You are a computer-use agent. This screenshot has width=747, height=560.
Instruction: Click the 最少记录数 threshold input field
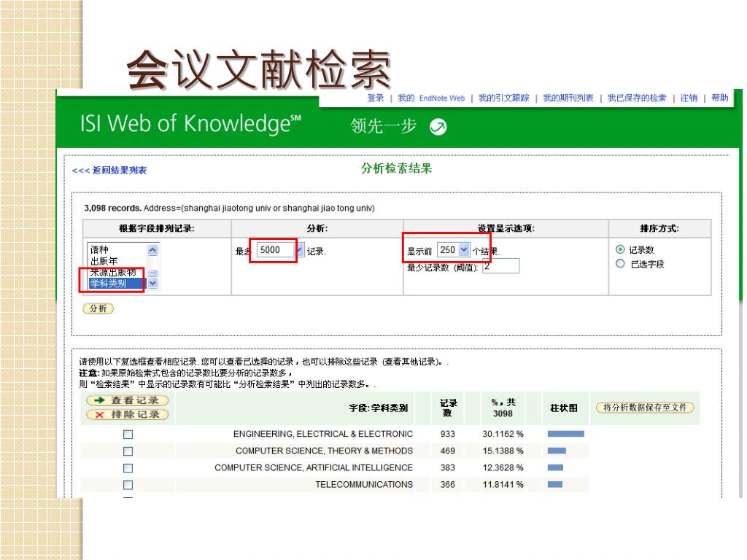pos(500,265)
